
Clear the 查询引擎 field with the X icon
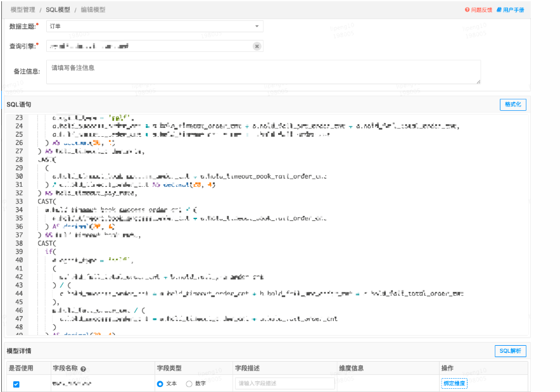pos(257,46)
